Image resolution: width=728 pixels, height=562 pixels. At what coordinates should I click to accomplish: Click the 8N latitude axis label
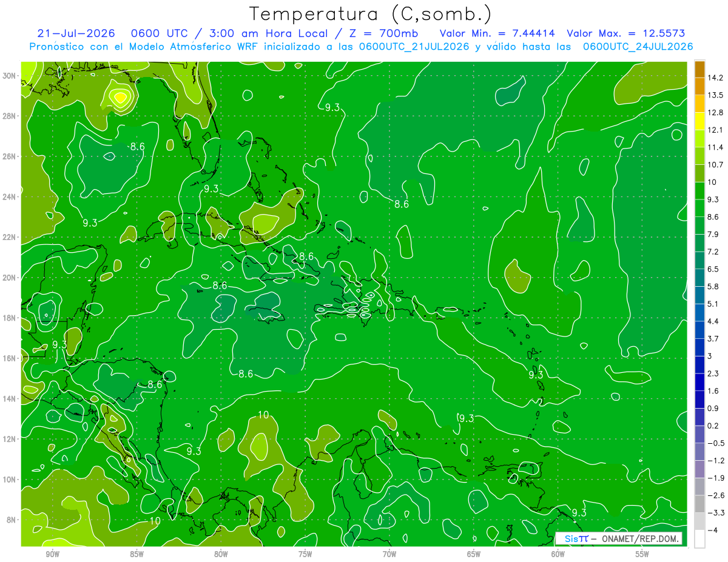tap(11, 520)
